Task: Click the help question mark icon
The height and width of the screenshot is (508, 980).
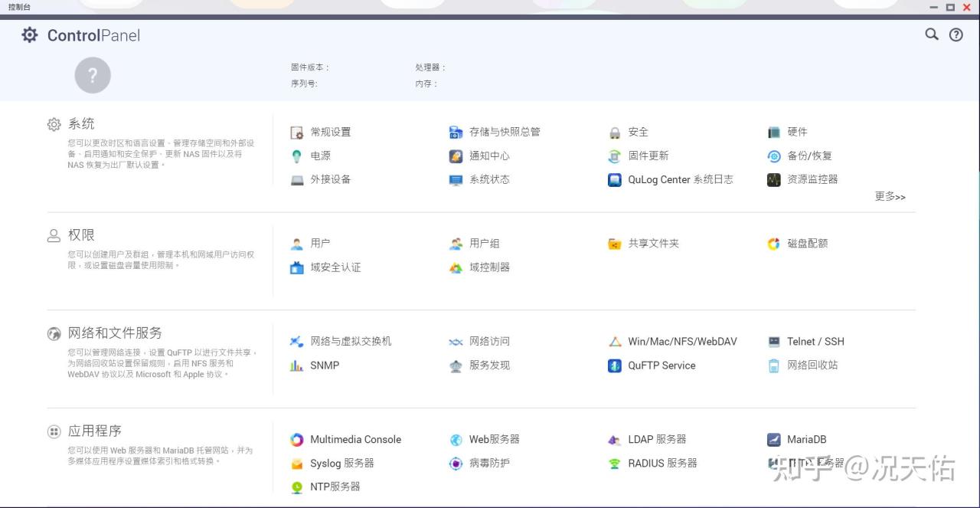Action: coord(956,34)
